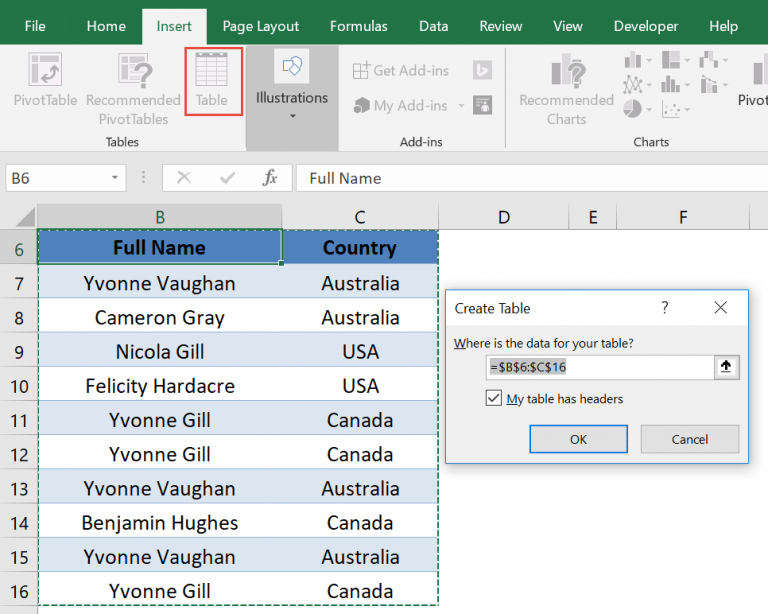
Task: Open the Help tab
Action: coord(723,26)
